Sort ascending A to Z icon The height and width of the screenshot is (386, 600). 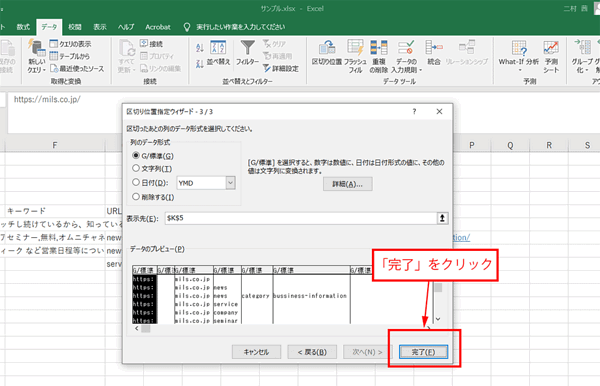199,48
